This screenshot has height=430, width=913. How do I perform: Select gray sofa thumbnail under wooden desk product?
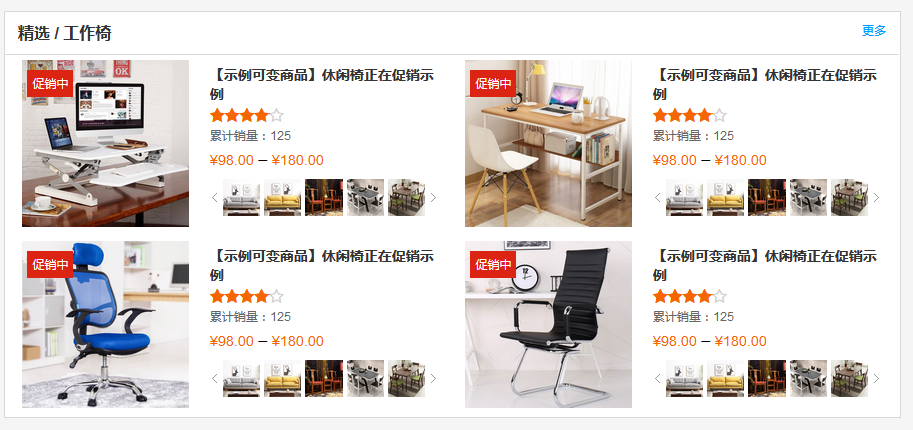coord(684,198)
